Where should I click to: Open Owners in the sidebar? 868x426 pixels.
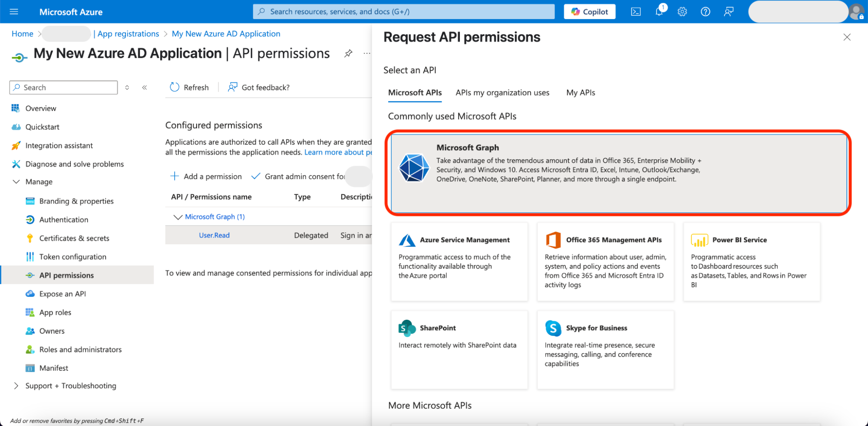(x=52, y=331)
